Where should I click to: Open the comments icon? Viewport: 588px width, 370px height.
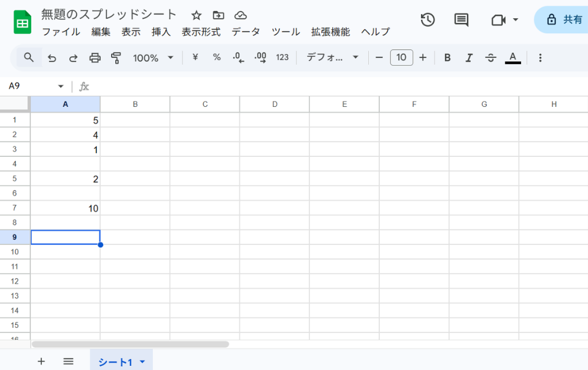coord(462,20)
